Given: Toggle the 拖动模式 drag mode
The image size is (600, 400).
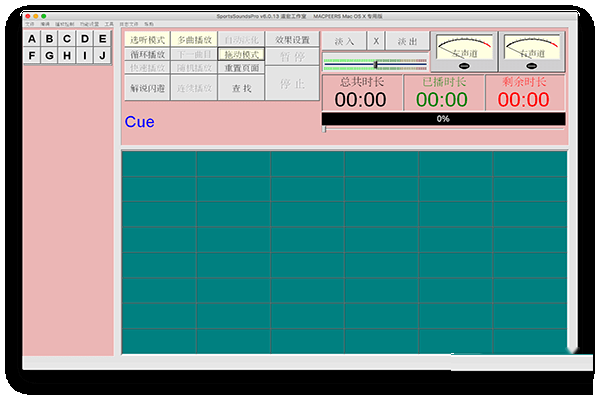Looking at the screenshot, I should point(241,54).
